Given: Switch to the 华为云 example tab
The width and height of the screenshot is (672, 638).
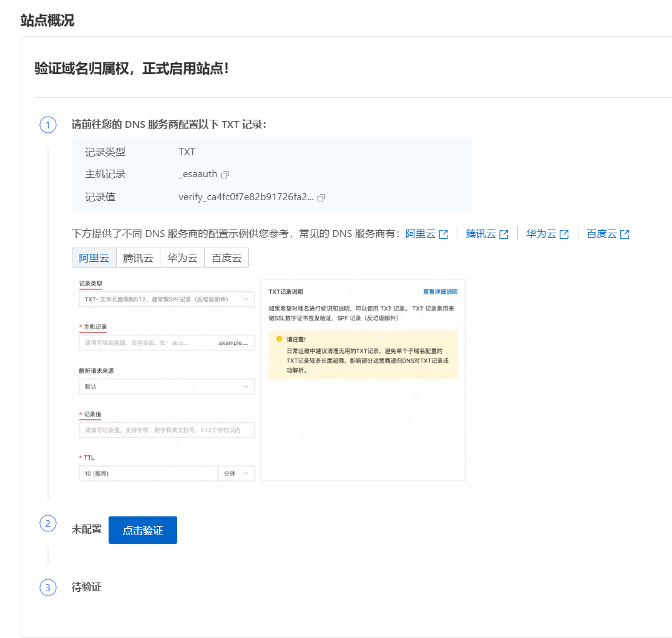Looking at the screenshot, I should [182, 258].
